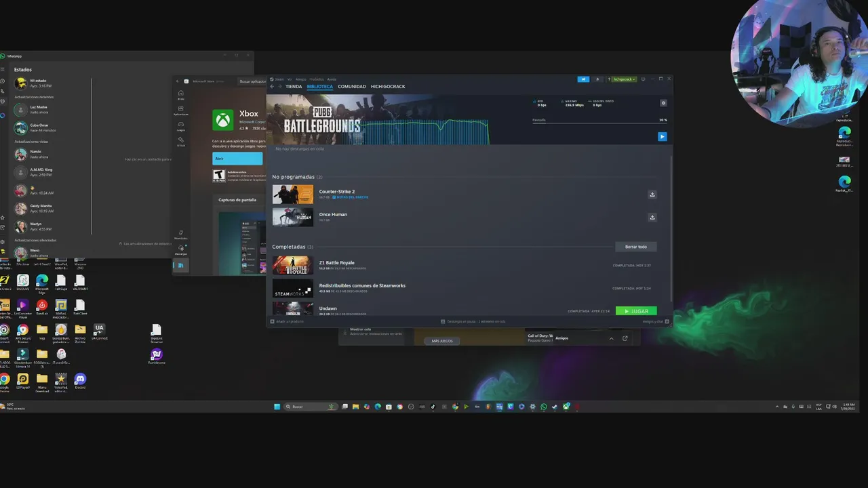Open Mi estado in WhatsApp
868x488 pixels.
(53, 83)
